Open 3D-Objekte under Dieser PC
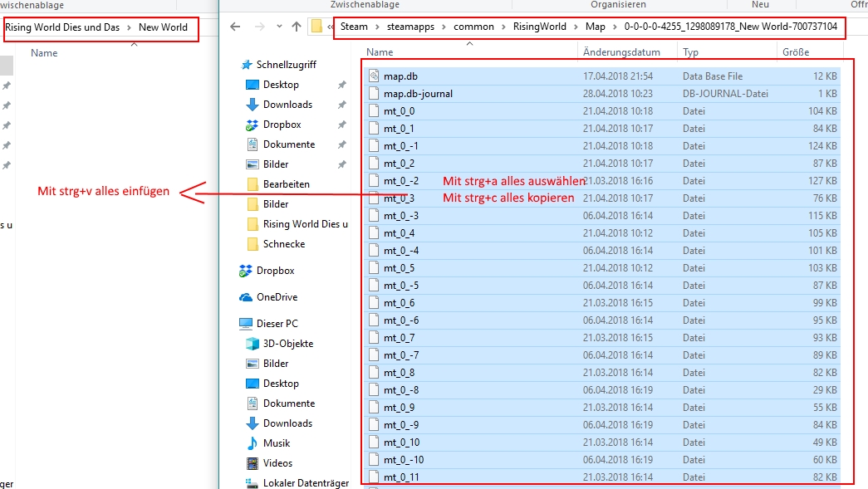The width and height of the screenshot is (868, 489). 287,344
